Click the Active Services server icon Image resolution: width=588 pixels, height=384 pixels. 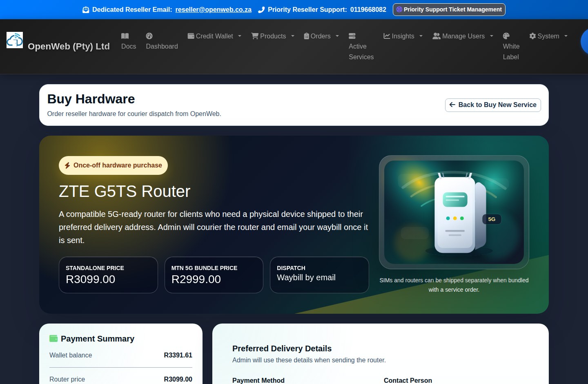[352, 36]
